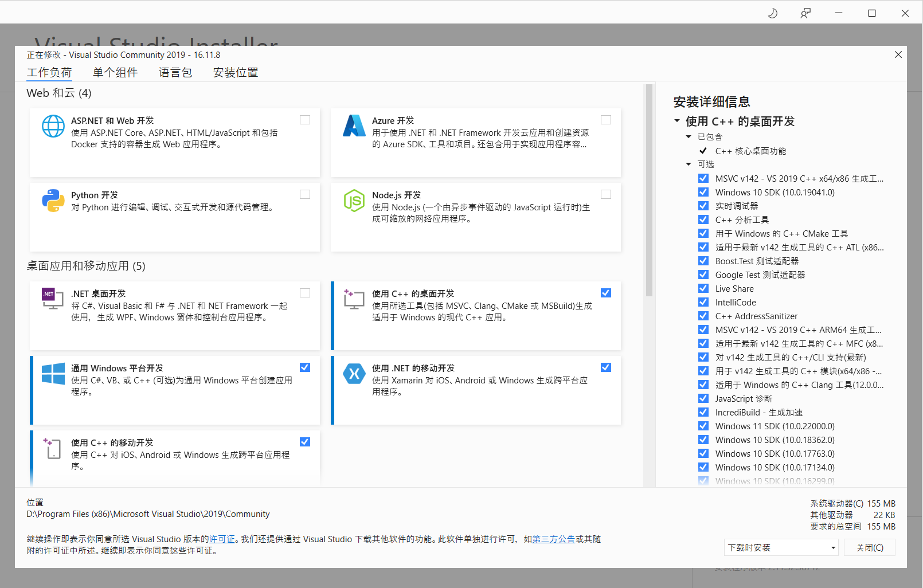Screen dimensions: 923x588
Task: Uncheck the C++ AddressSanitizer component
Action: [703, 316]
